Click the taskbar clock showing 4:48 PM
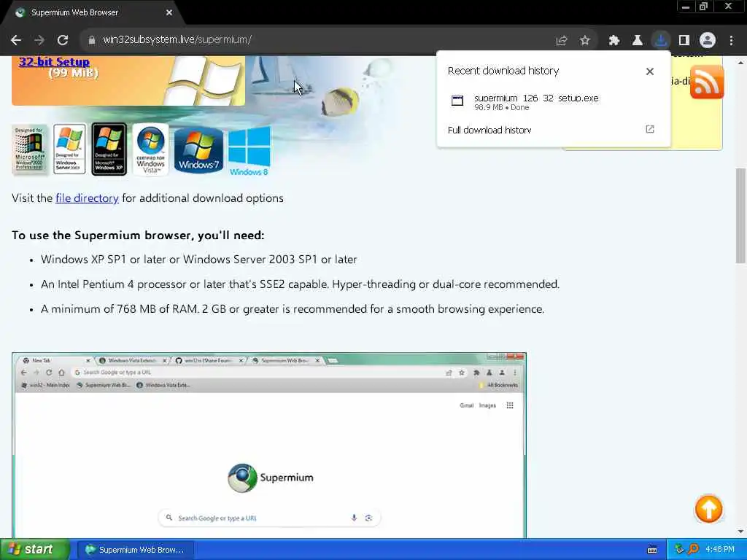Viewport: 747px width, 560px height. [x=720, y=550]
